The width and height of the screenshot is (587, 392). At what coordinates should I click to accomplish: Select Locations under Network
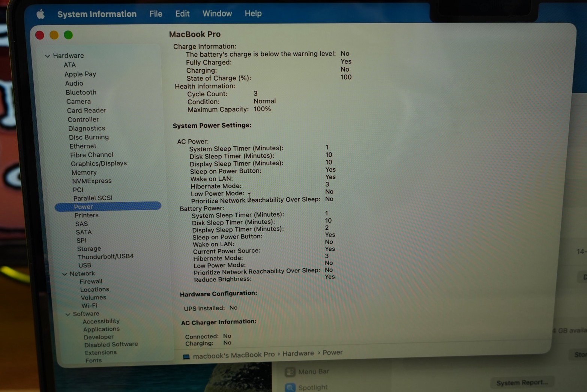[x=95, y=290]
